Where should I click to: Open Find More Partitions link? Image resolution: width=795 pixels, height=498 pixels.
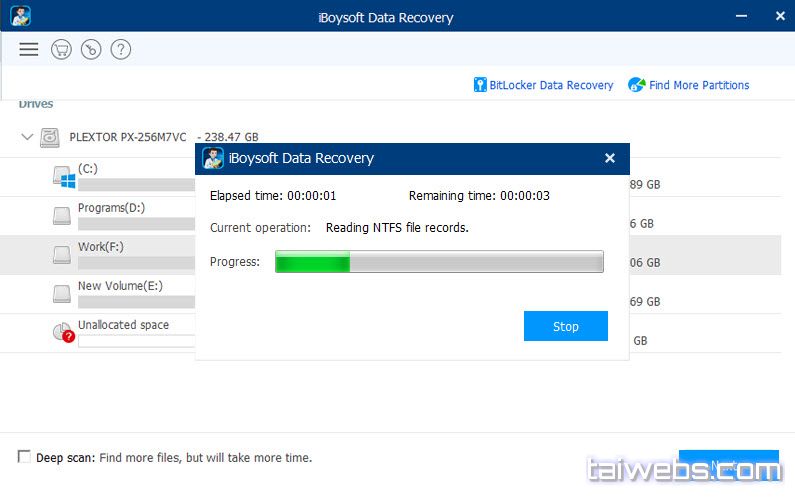coord(698,85)
